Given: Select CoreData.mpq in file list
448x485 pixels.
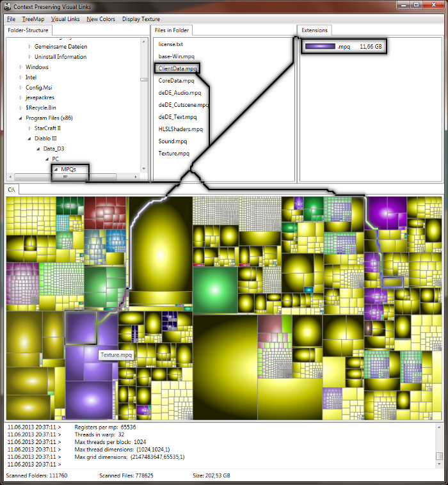Looking at the screenshot, I should pyautogui.click(x=176, y=81).
